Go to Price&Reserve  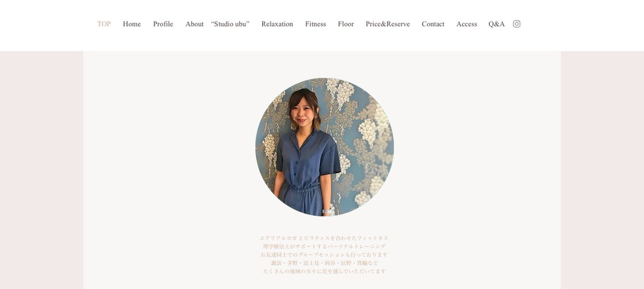(x=388, y=24)
